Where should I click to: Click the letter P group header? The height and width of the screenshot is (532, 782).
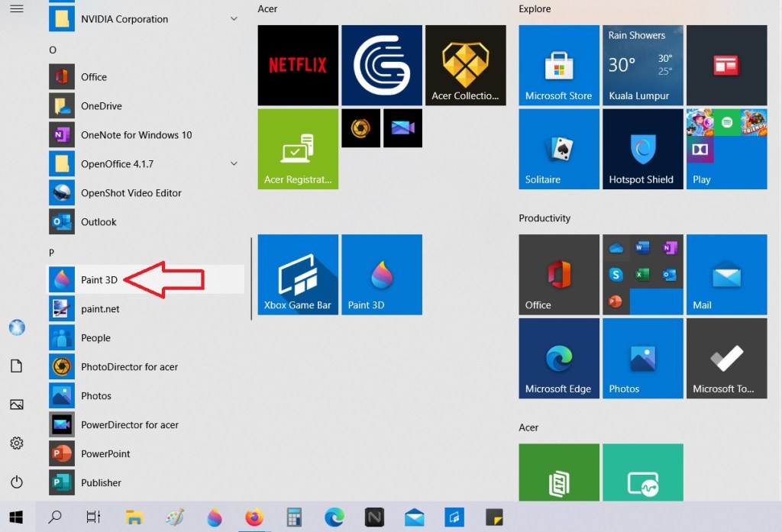pos(52,252)
